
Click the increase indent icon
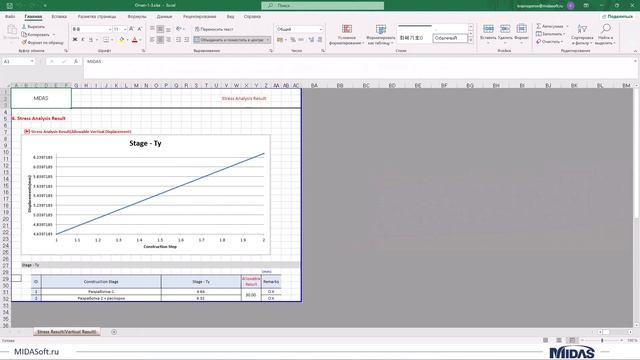(187, 40)
